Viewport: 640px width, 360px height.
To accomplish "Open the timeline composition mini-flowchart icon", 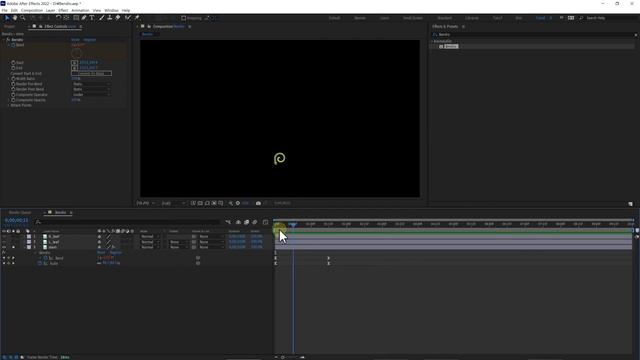I will click(x=228, y=222).
